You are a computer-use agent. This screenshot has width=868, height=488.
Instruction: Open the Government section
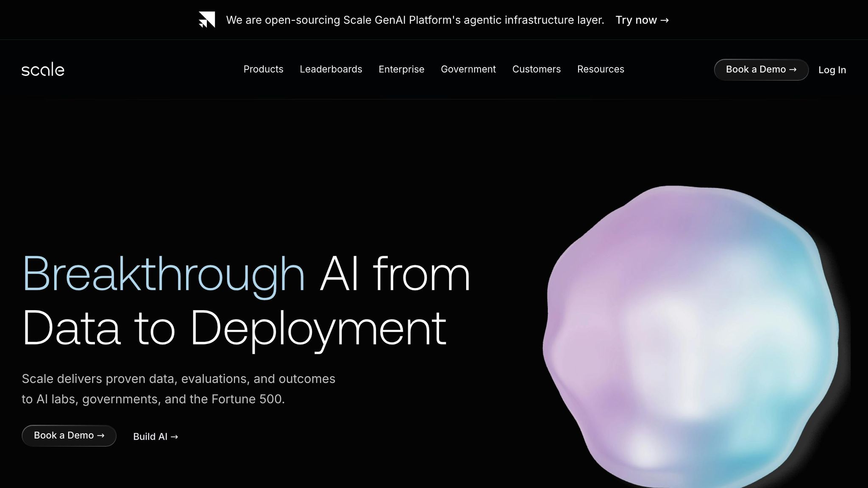468,69
